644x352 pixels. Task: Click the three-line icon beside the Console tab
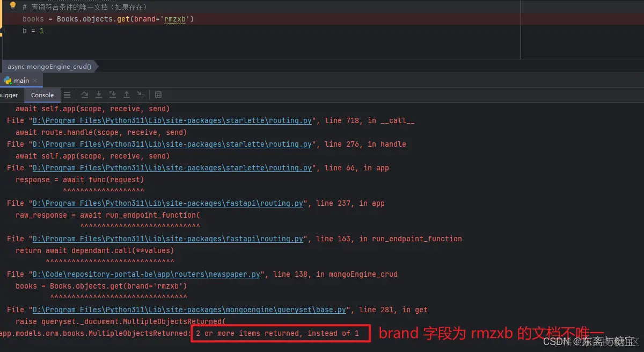(67, 95)
